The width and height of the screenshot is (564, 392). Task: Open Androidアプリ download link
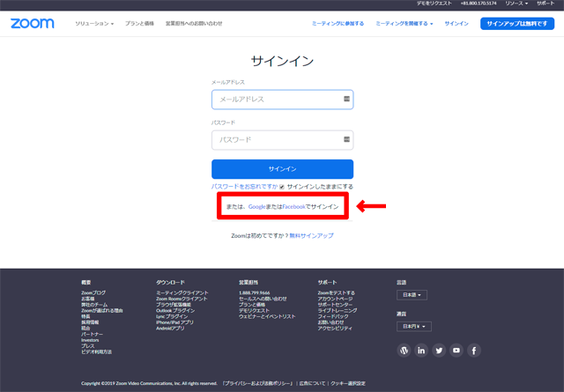pyautogui.click(x=170, y=329)
